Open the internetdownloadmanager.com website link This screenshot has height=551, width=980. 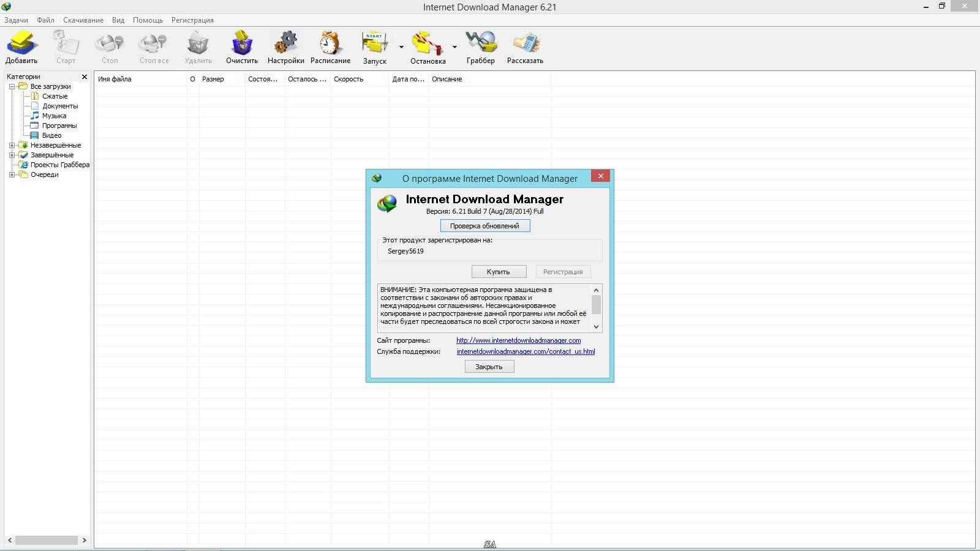[x=518, y=340]
